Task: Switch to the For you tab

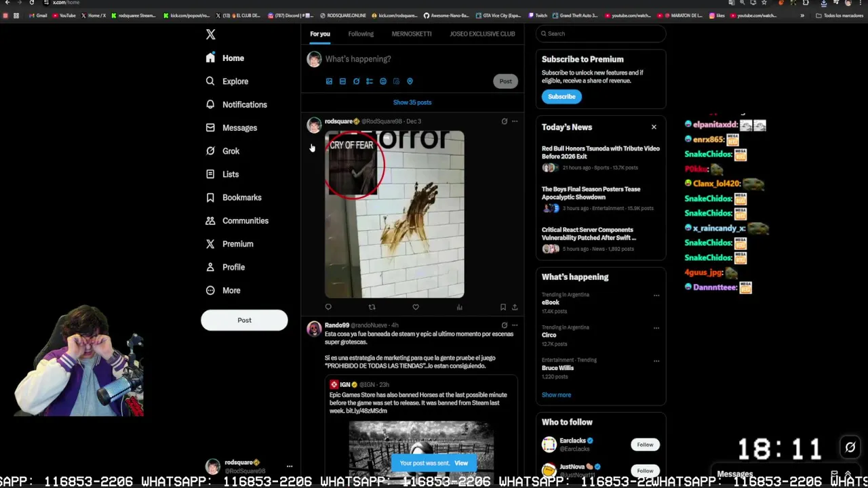Action: [x=320, y=34]
